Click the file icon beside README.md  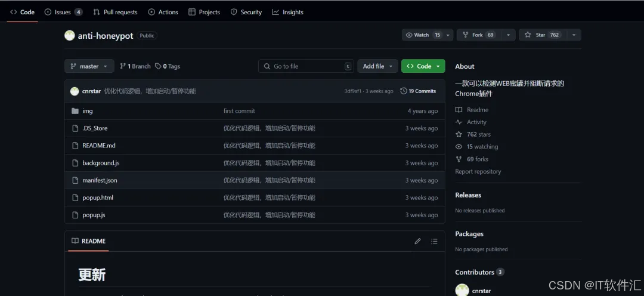[75, 146]
